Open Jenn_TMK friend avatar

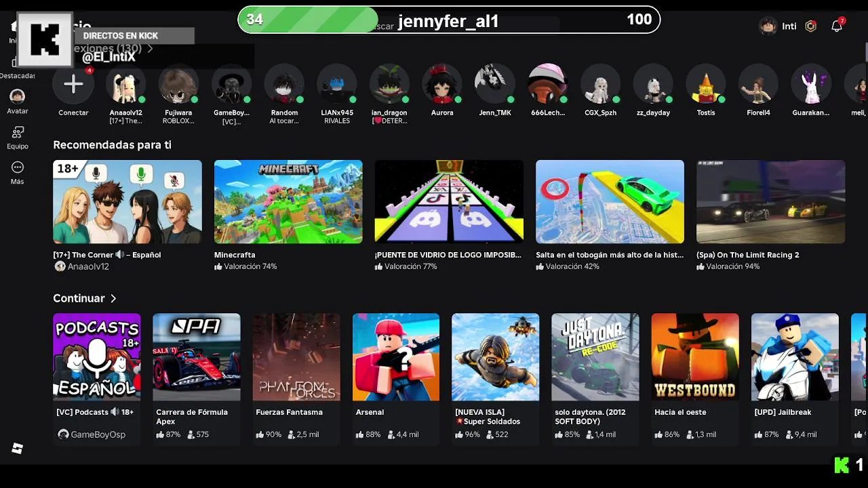click(495, 84)
